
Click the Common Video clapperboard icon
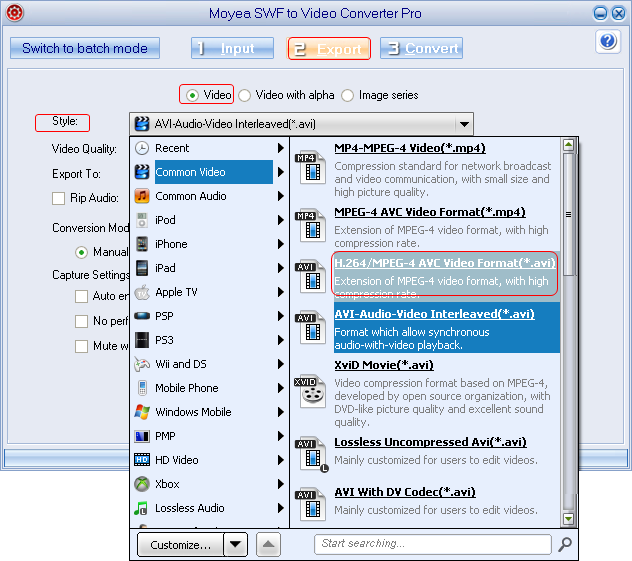(x=142, y=172)
